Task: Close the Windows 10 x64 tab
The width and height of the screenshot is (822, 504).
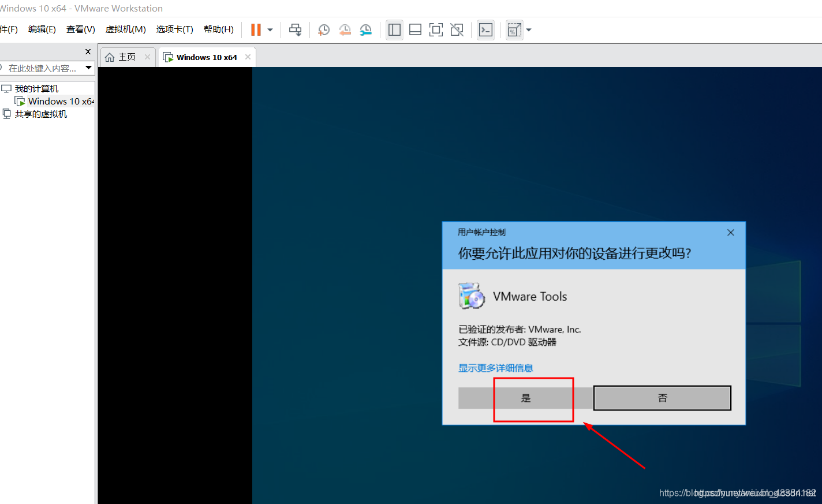Action: 248,57
